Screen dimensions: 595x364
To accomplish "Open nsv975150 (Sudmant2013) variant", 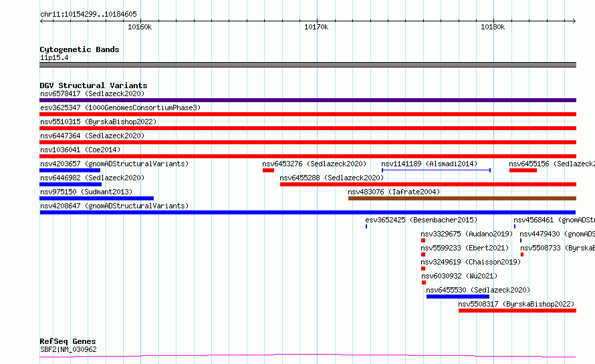I will [x=86, y=192].
